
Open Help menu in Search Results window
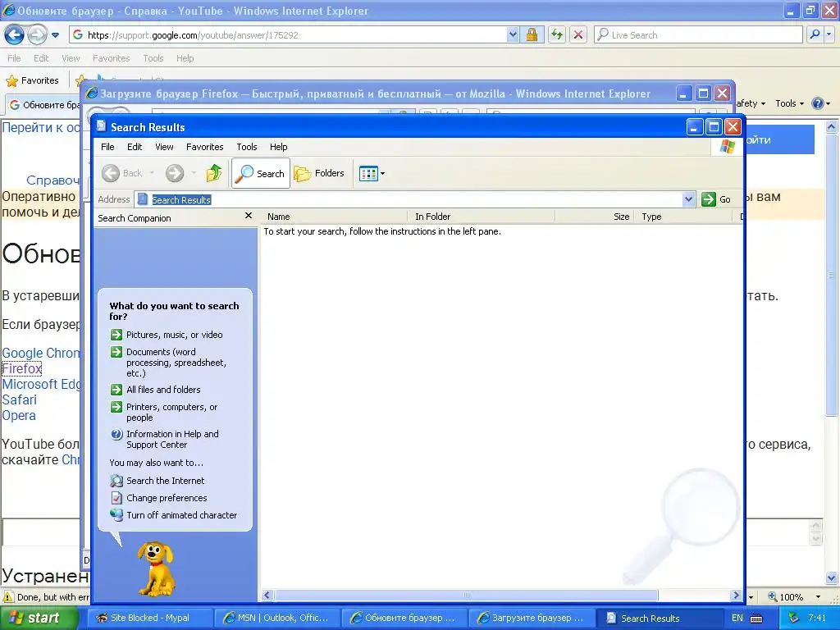pyautogui.click(x=278, y=147)
